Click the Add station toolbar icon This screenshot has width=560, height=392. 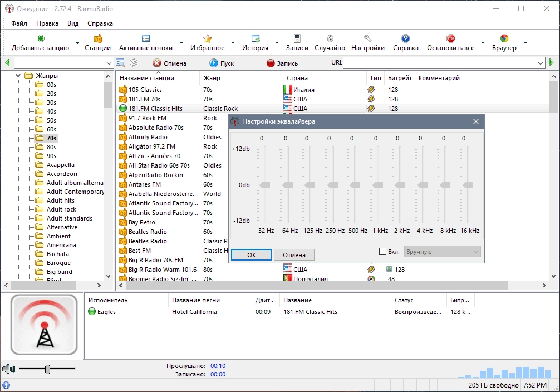[40, 38]
